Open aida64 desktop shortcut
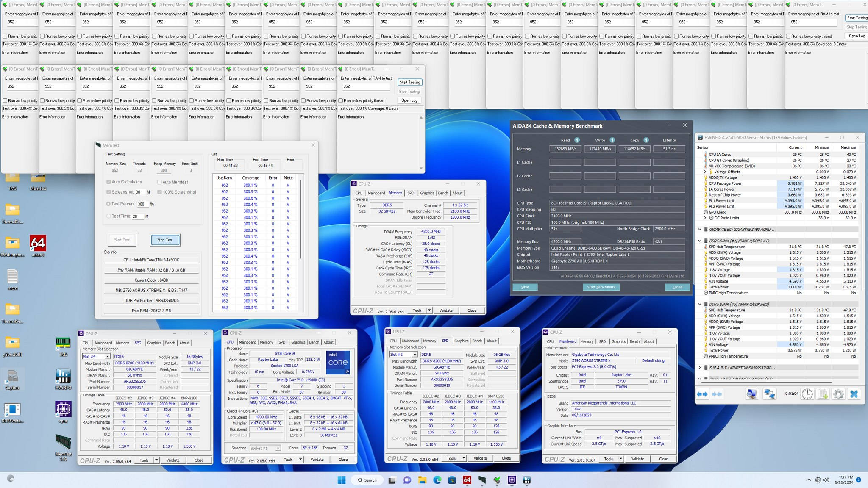The image size is (868, 488). (x=38, y=246)
